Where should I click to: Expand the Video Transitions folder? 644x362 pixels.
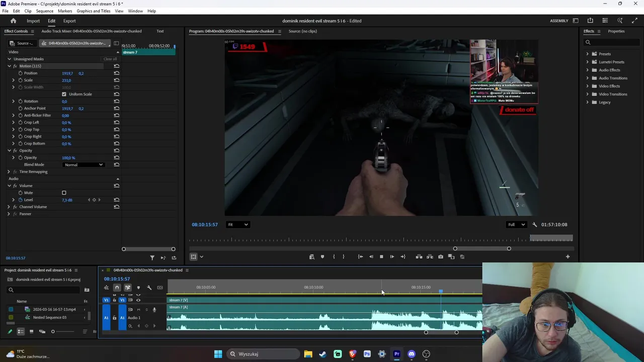pyautogui.click(x=587, y=94)
